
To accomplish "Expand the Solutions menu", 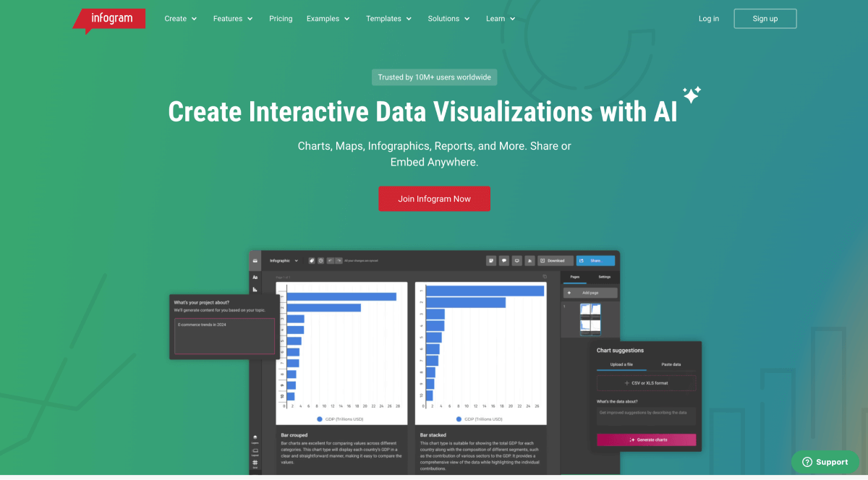I will coord(448,19).
